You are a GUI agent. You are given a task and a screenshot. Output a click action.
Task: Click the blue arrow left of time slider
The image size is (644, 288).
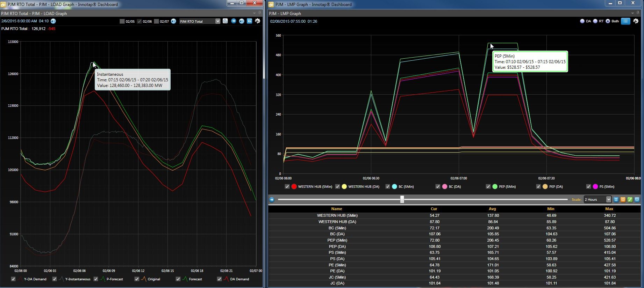coord(272,200)
